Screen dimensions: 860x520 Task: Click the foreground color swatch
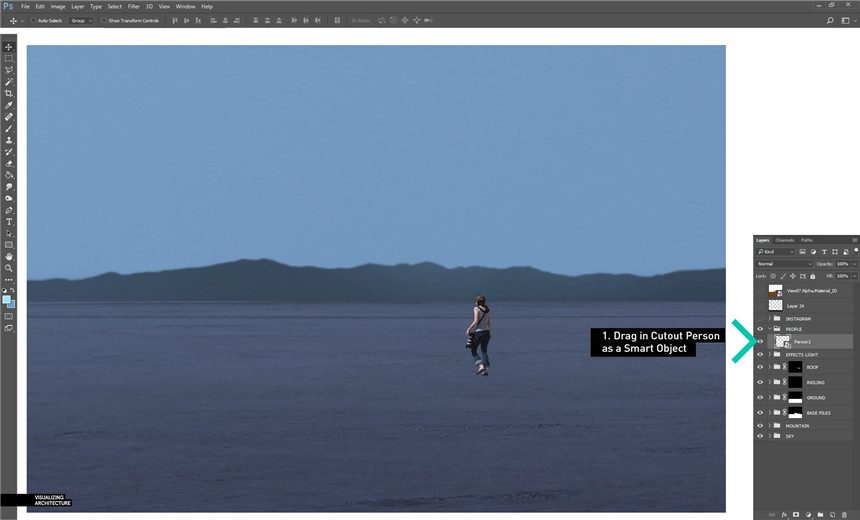[7, 299]
